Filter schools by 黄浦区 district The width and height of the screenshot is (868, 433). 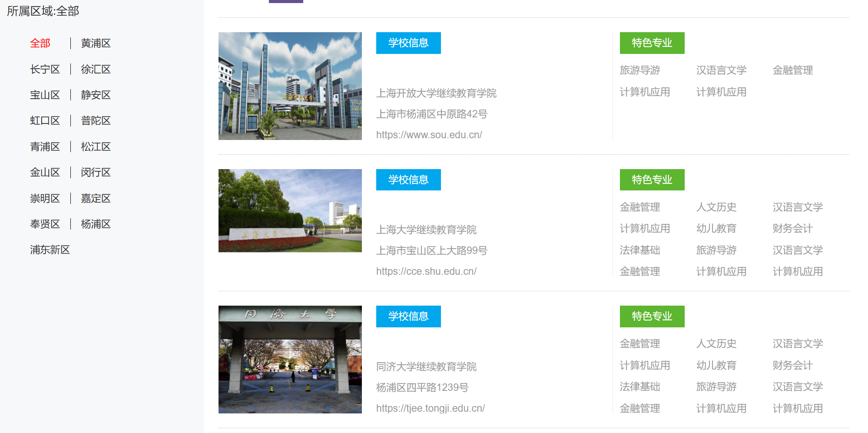[x=96, y=43]
